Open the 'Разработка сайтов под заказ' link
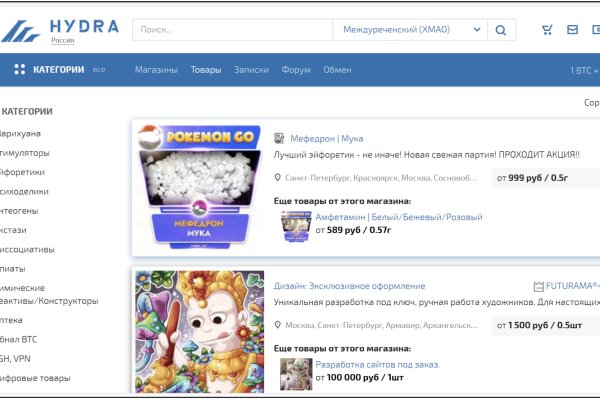 [x=377, y=365]
